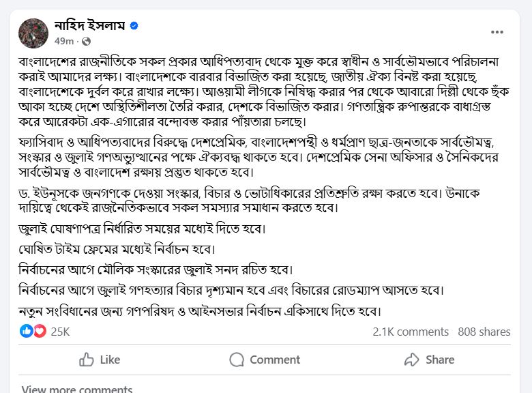Open the three-dot post options menu
532x393 pixels.
497,31
